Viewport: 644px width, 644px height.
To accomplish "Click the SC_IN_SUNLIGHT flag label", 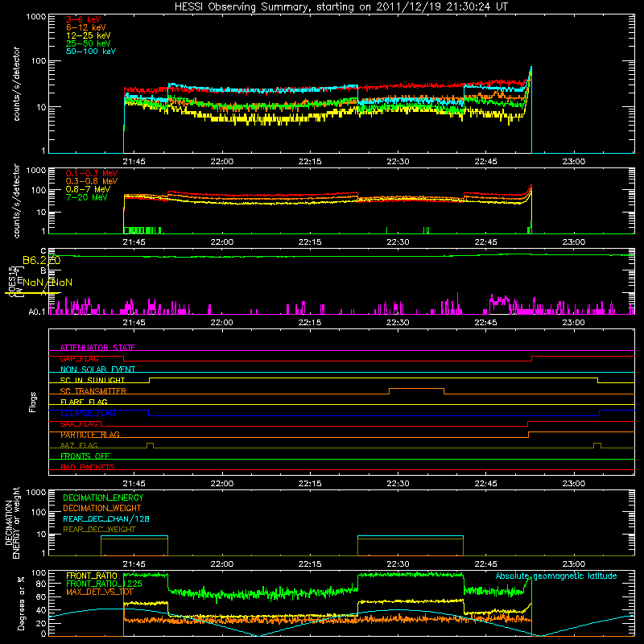I will (x=93, y=380).
